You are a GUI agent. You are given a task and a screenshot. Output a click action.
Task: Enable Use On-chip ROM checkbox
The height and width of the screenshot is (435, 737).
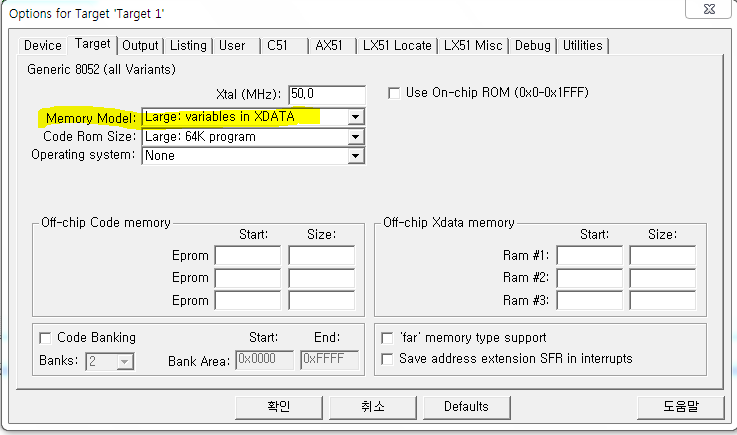[394, 93]
